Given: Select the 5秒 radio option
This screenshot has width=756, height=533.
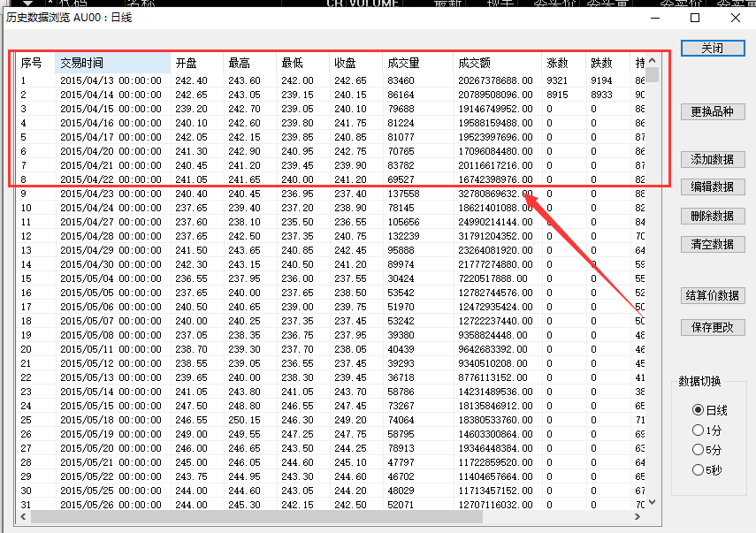Looking at the screenshot, I should coord(706,469).
